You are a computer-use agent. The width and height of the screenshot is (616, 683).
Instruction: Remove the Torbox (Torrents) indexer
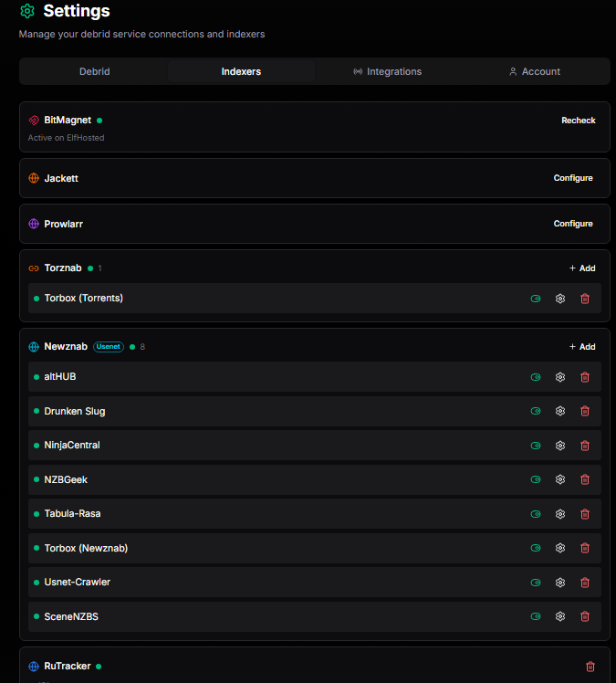coord(585,299)
